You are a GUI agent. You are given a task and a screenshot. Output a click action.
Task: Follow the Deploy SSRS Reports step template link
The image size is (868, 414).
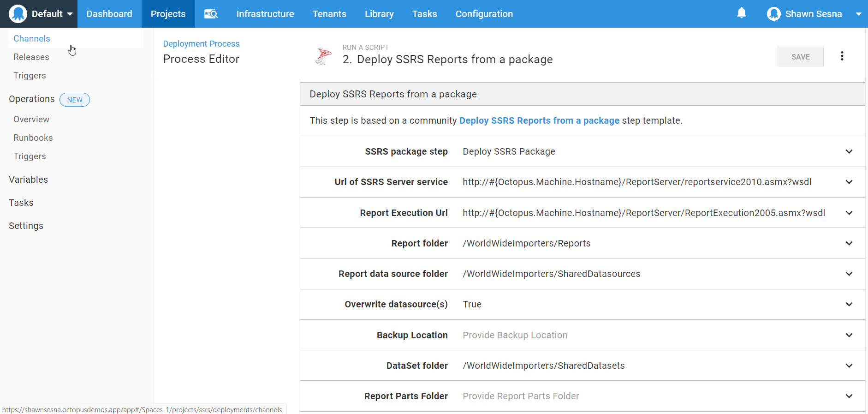coord(539,120)
